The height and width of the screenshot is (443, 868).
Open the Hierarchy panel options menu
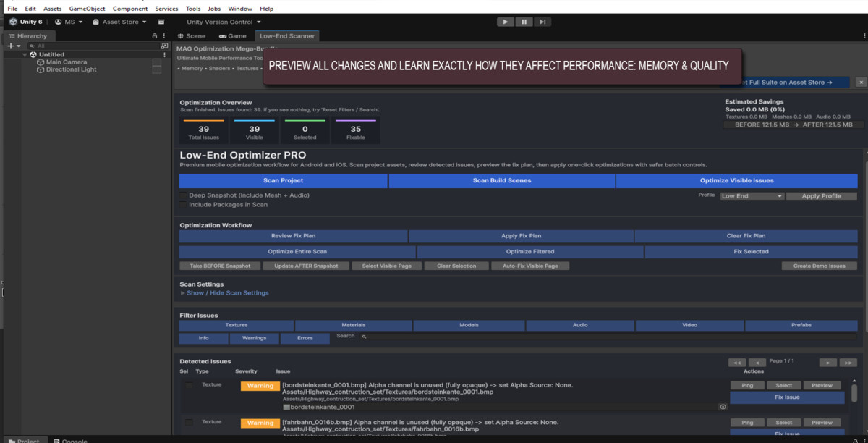166,35
